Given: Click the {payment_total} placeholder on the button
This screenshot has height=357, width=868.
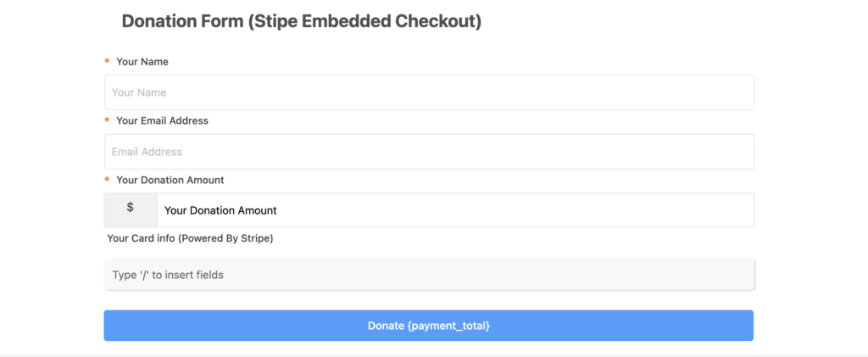Looking at the screenshot, I should pos(448,326).
